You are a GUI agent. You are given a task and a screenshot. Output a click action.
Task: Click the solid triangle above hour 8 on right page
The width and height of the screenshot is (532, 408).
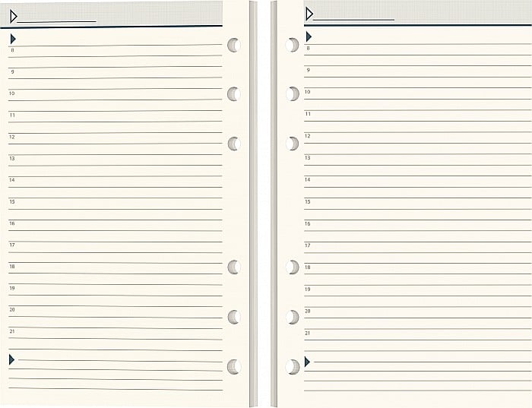pyautogui.click(x=309, y=36)
